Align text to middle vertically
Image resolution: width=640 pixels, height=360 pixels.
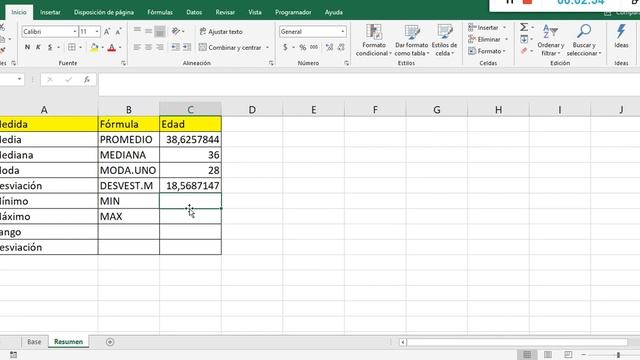click(x=149, y=31)
